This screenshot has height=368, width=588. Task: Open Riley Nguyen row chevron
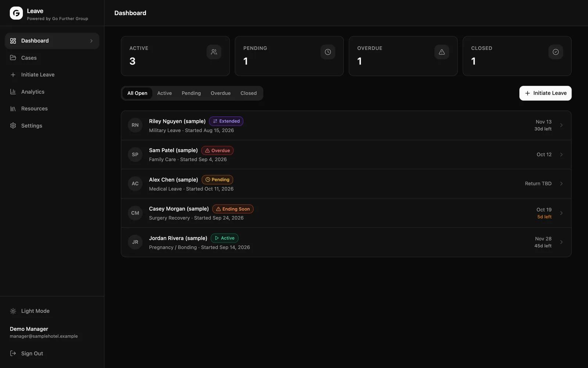click(561, 125)
